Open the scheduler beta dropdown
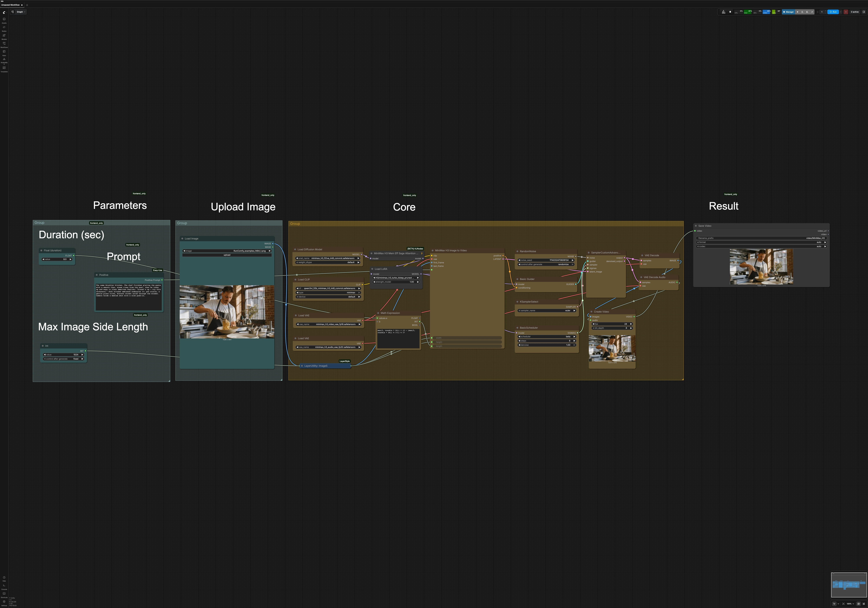 point(547,337)
